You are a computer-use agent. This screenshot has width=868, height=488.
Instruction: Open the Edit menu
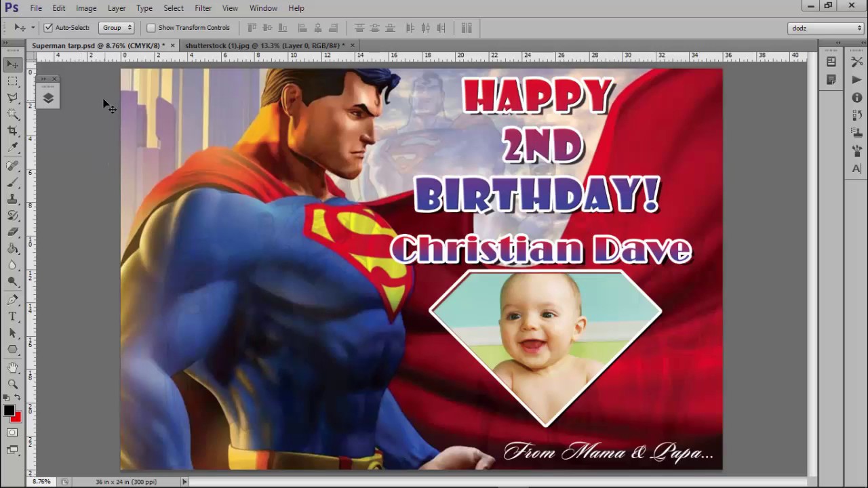click(59, 8)
